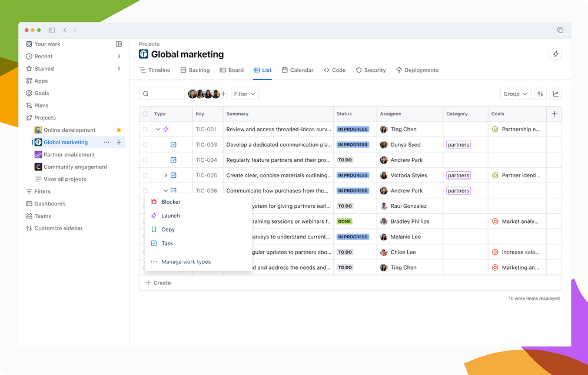Click the automation lightning button
Viewport: 588px width, 375px height.
(x=556, y=54)
